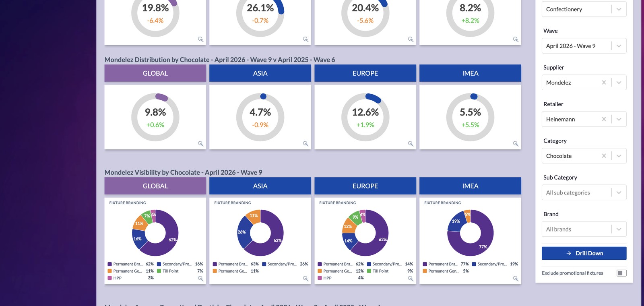Expand Asia fixture branding chart via zoom icon
The image size is (644, 306).
click(305, 279)
